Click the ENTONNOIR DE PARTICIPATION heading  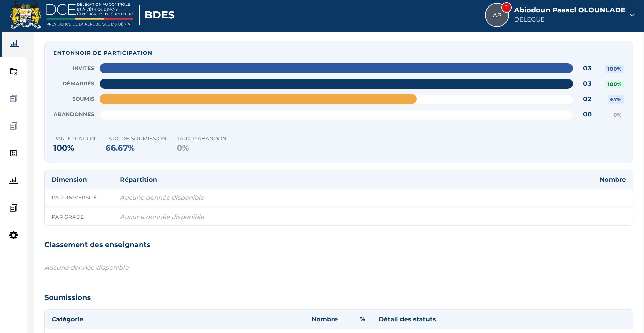[103, 53]
